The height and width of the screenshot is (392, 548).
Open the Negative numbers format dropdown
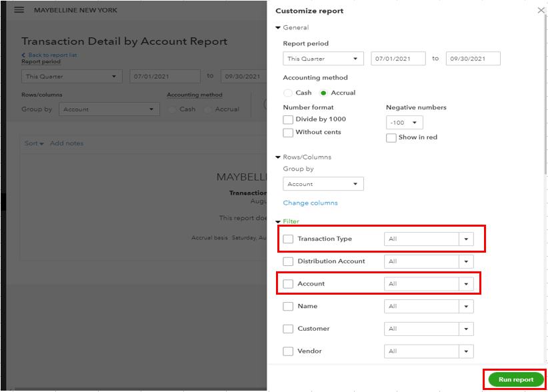[x=405, y=123]
